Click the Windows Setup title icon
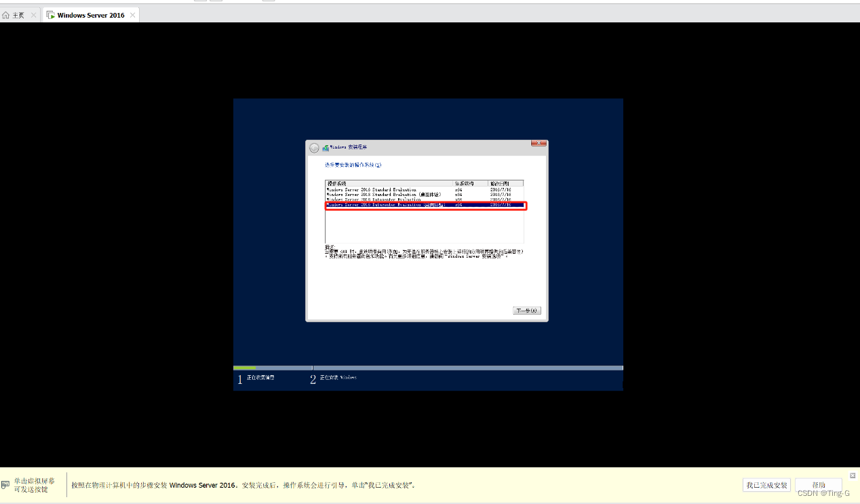The height and width of the screenshot is (504, 860). click(x=326, y=147)
